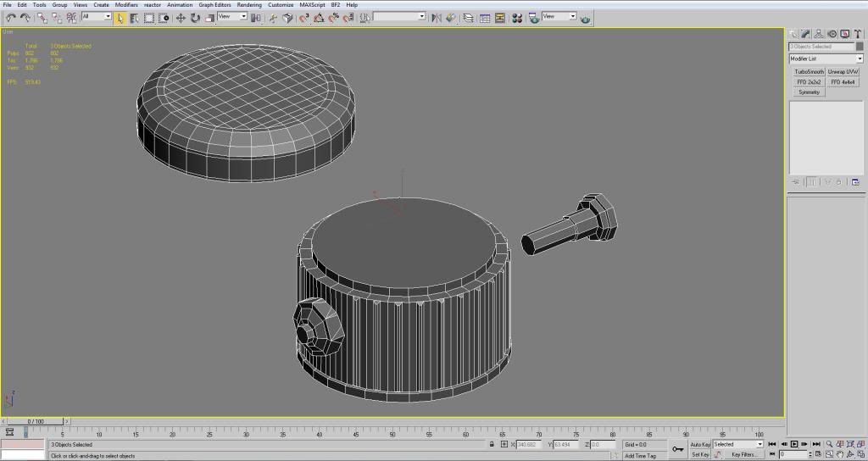The height and width of the screenshot is (461, 868).
Task: Select the Rotate tool
Action: pyautogui.click(x=195, y=17)
